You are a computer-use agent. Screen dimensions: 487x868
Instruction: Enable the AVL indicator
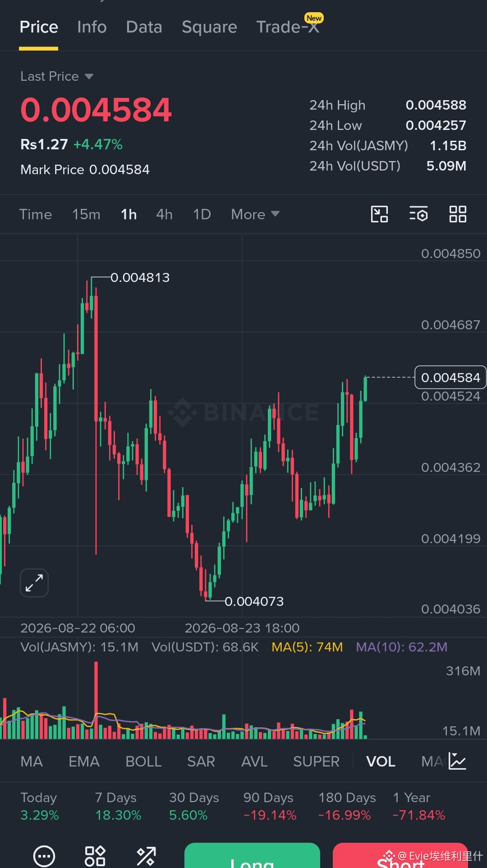[x=254, y=762]
